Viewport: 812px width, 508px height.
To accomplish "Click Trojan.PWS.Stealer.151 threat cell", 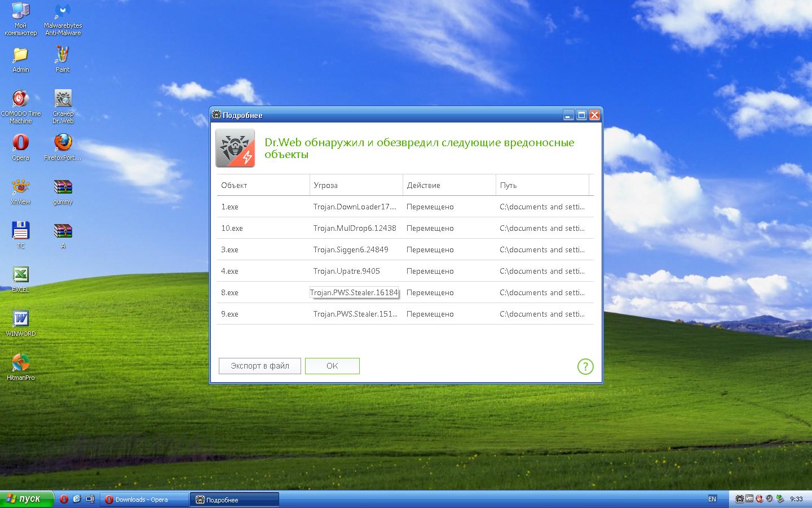I will tap(355, 314).
